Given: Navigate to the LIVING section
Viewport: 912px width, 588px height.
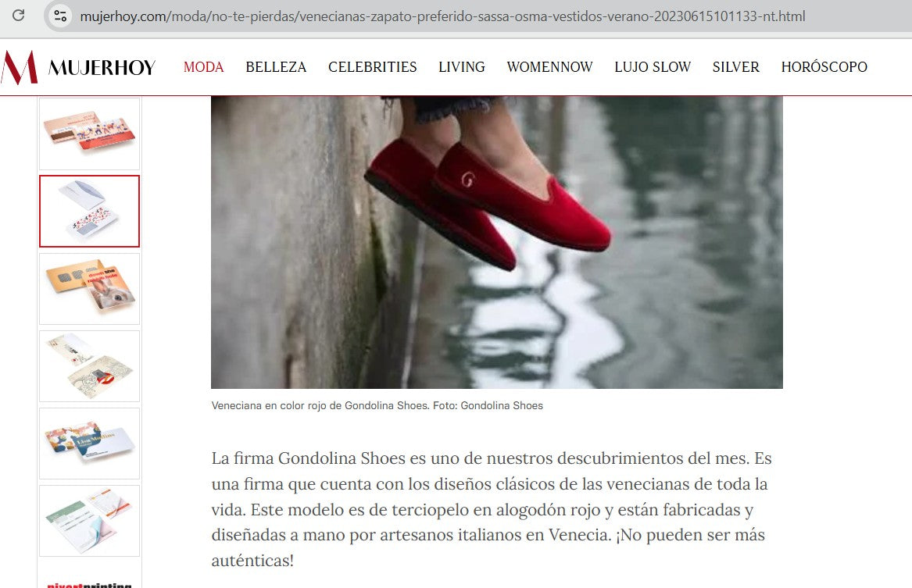Looking at the screenshot, I should [462, 67].
